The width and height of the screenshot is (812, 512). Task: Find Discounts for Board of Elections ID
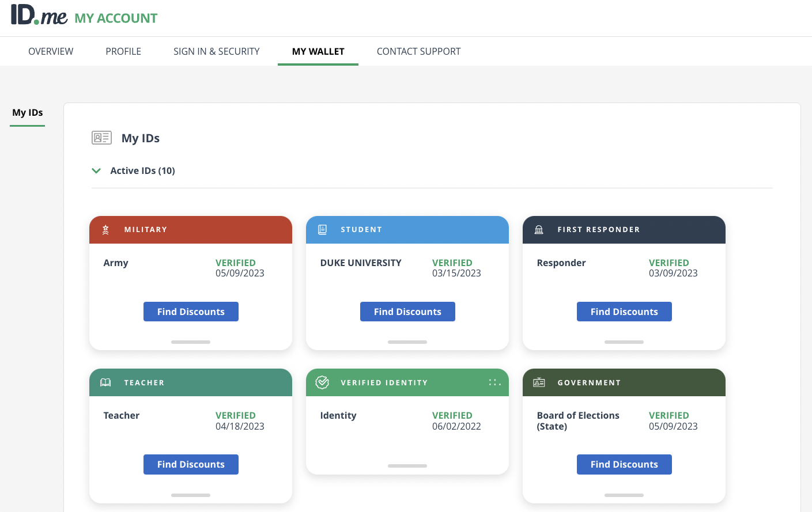(624, 464)
